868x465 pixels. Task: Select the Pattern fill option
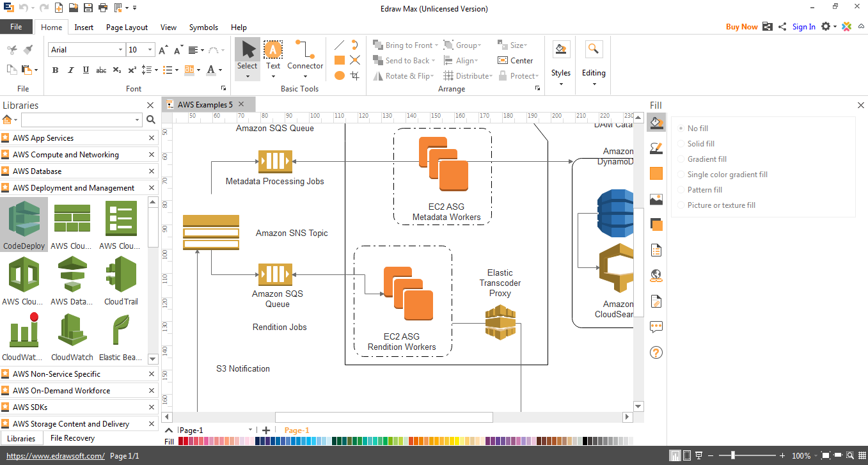pos(700,190)
